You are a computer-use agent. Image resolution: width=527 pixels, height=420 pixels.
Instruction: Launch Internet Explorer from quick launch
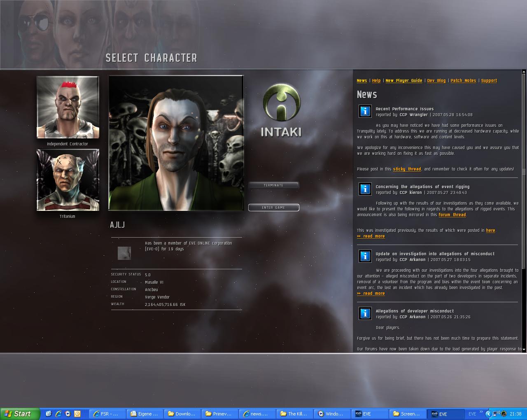58,414
